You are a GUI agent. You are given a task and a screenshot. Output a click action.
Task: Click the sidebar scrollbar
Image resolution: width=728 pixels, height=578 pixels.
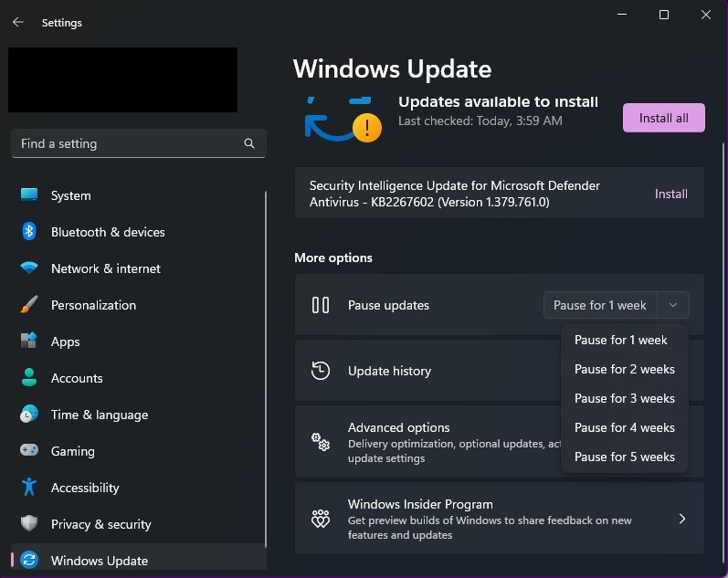tap(266, 369)
